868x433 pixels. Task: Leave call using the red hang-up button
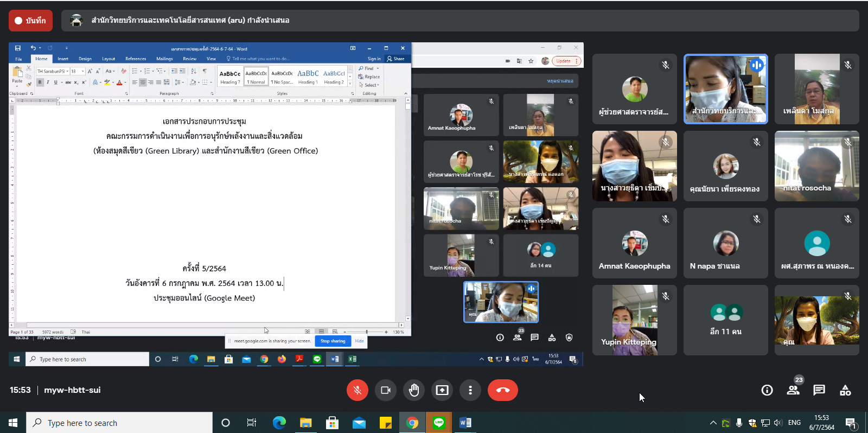tap(503, 390)
